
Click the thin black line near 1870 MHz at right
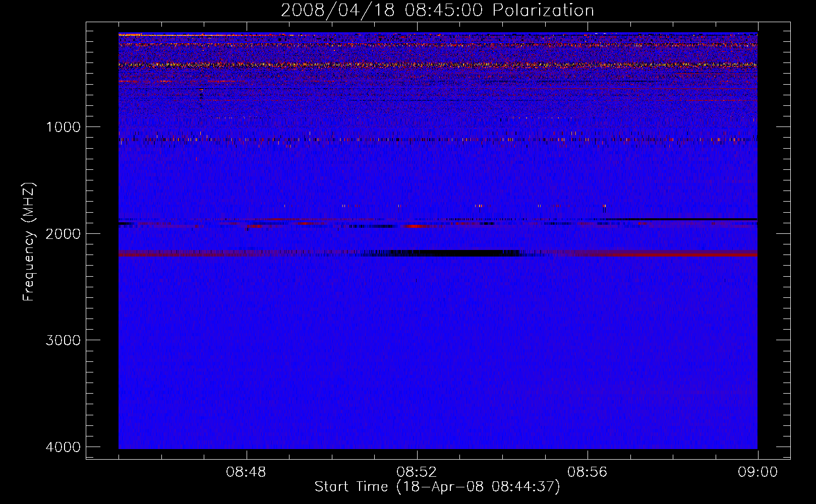click(706, 220)
